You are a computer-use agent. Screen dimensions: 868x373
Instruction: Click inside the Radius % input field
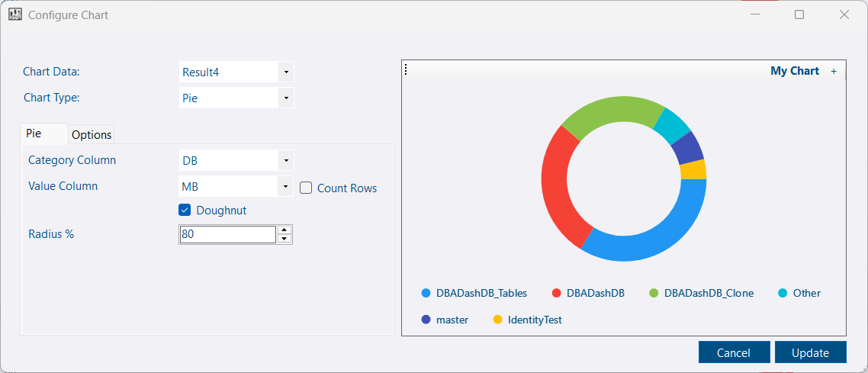tap(227, 235)
